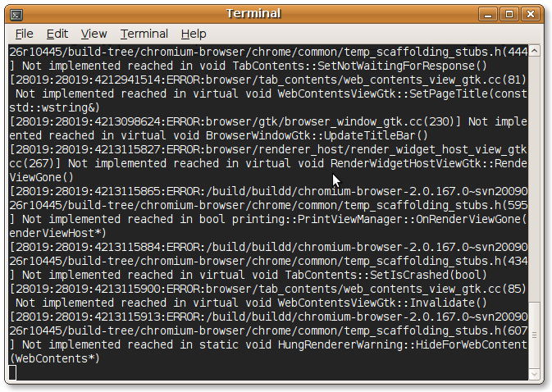Image resolution: width=552 pixels, height=392 pixels.
Task: Maximize the Terminal window
Action: coord(509,13)
